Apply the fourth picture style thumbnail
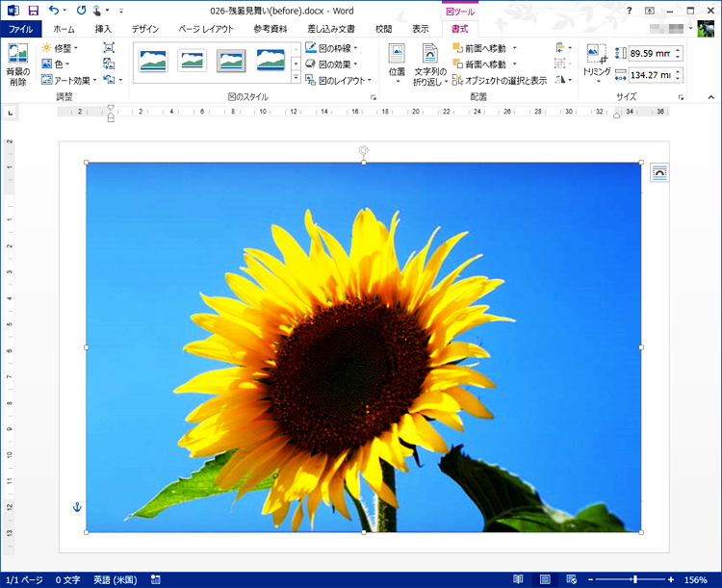The width and height of the screenshot is (722, 588). (x=271, y=61)
